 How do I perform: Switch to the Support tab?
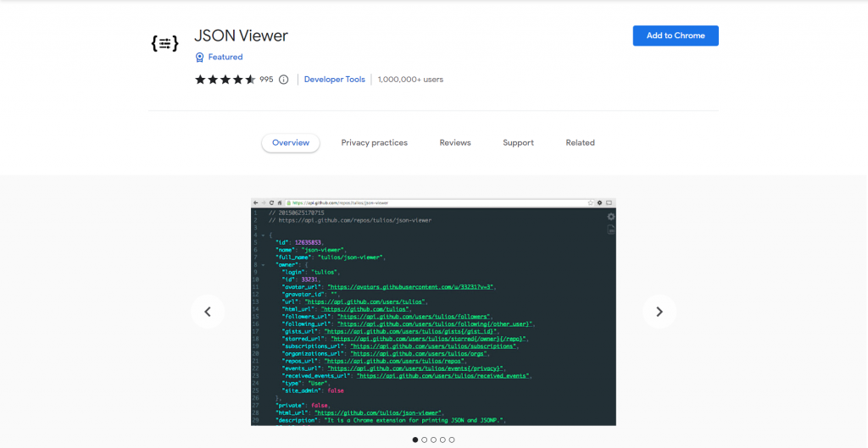[518, 142]
